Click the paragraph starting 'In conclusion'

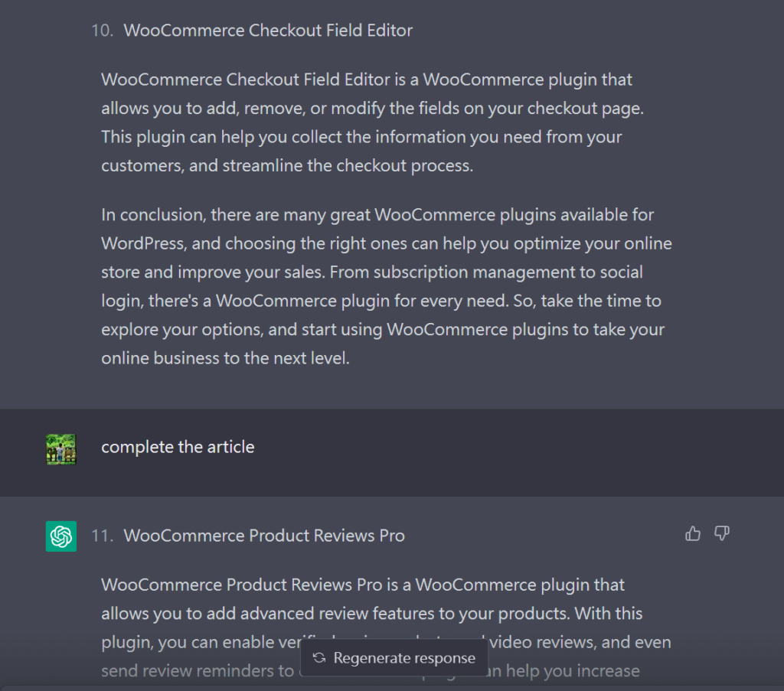pyautogui.click(x=387, y=286)
